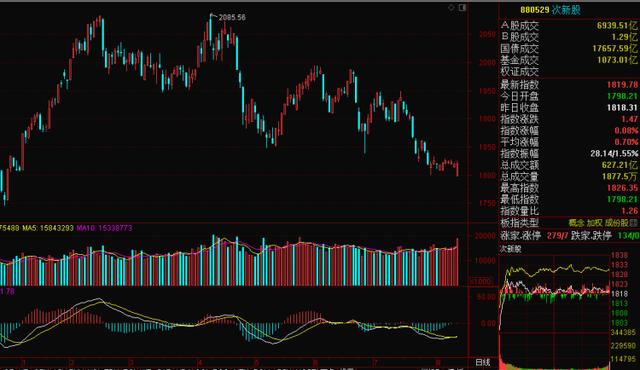
Task: Click the small icon after 成份股
Action: tap(633, 223)
